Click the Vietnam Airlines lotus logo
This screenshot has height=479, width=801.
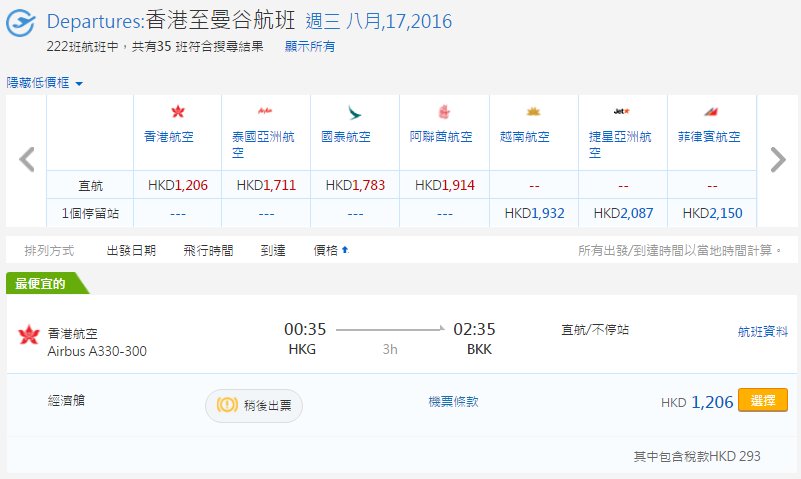point(533,111)
